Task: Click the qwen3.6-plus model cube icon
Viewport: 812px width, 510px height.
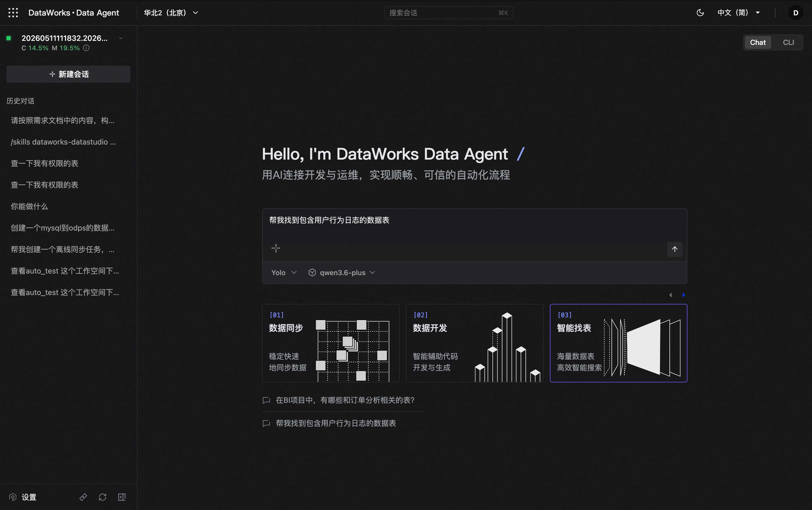Action: click(312, 272)
